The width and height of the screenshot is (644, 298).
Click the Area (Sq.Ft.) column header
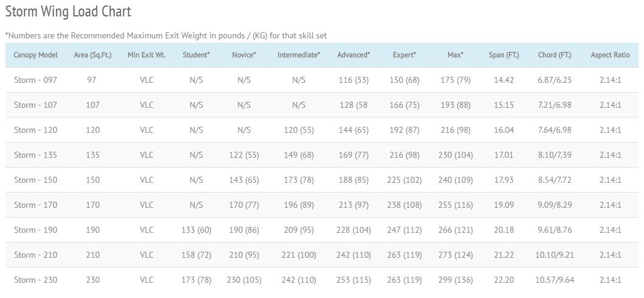point(93,55)
